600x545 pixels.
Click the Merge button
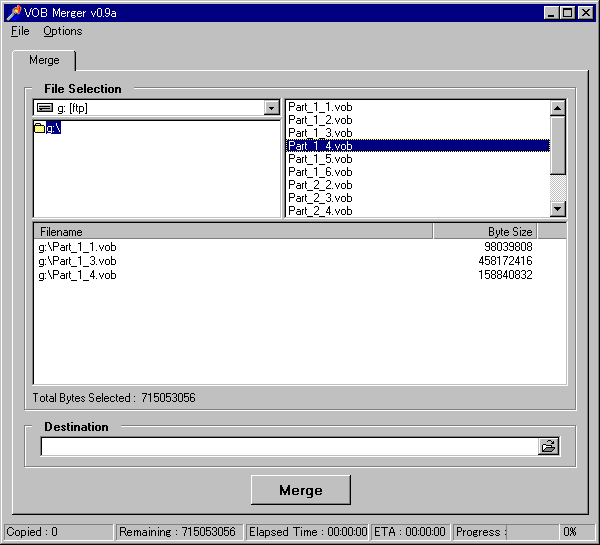[301, 490]
